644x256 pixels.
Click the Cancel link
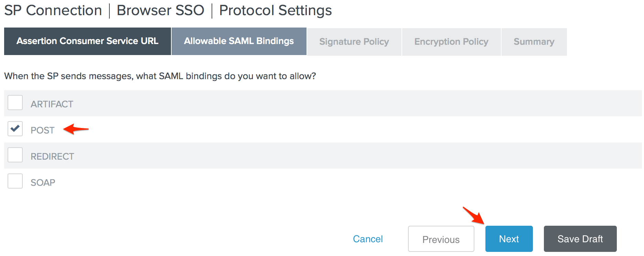pyautogui.click(x=368, y=239)
